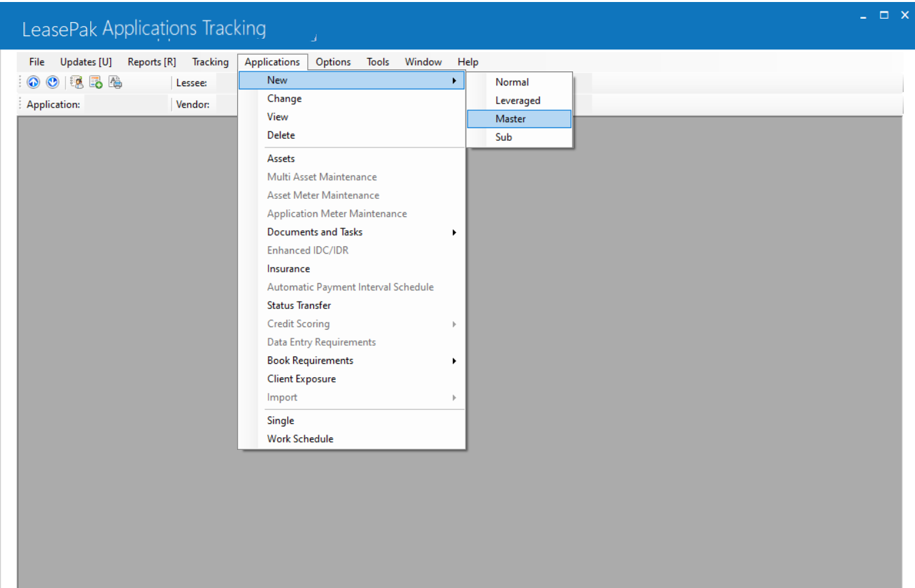
Task: Select Normal from New submenu
Action: click(x=520, y=82)
